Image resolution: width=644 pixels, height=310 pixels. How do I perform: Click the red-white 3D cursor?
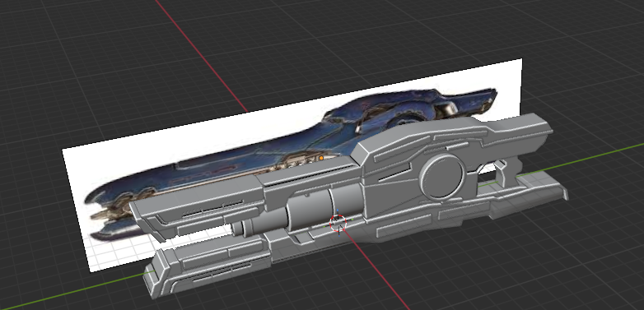338,223
